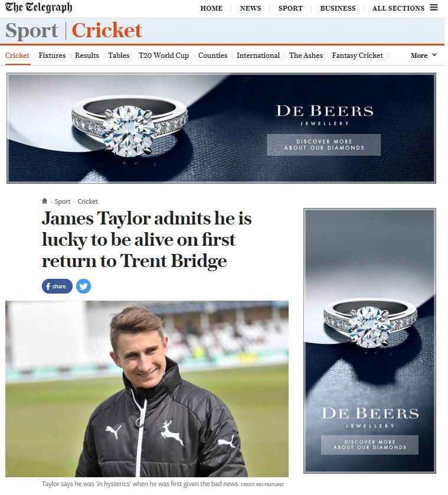Open The Ashes tab
Screen dimensions: 448x495
click(306, 56)
